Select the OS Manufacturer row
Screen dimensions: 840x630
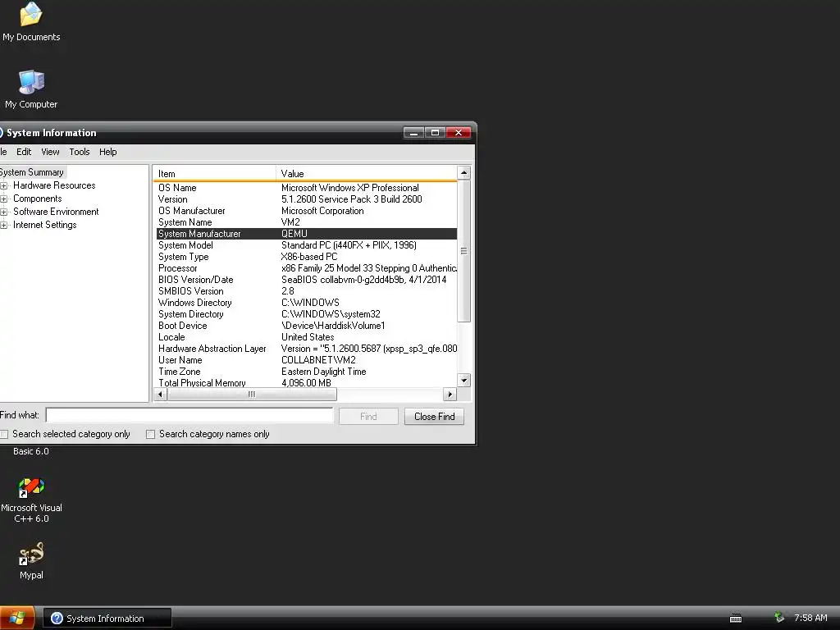tap(307, 211)
